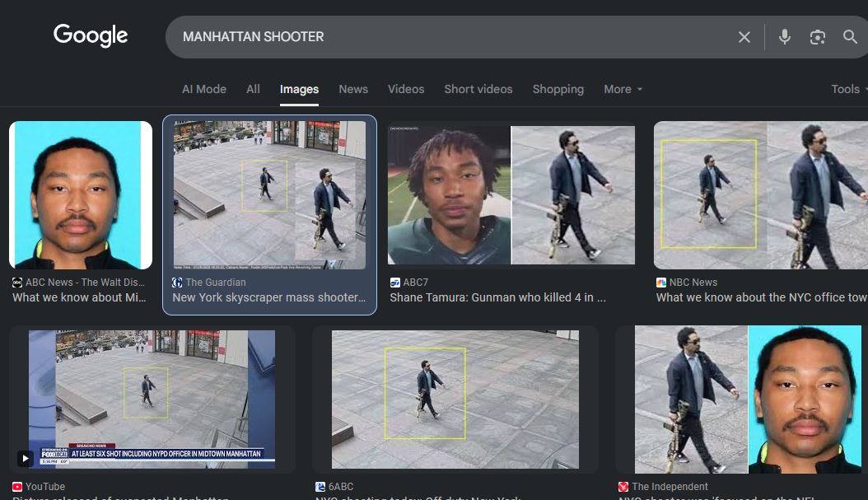Click the ABC7 source favicon

tap(395, 283)
